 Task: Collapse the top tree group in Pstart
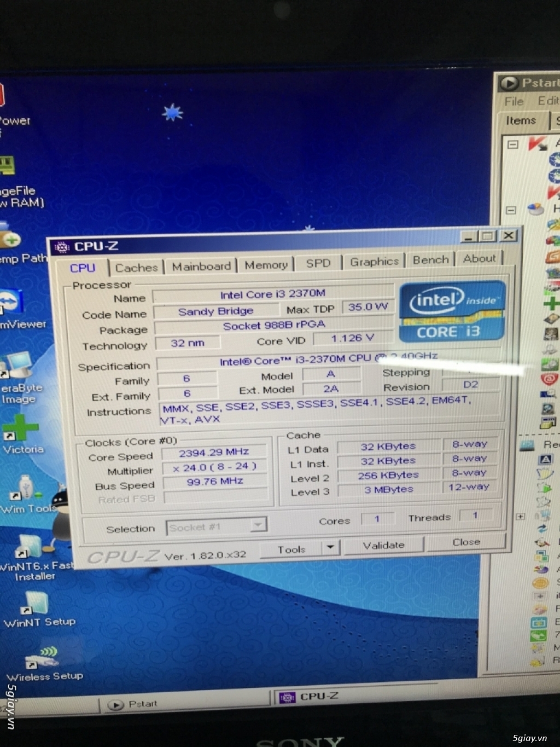pyautogui.click(x=512, y=144)
